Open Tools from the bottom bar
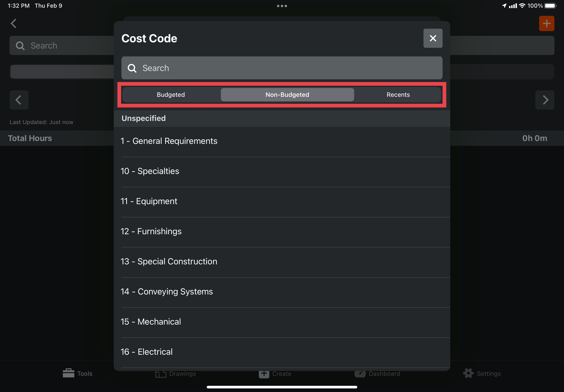 tap(78, 373)
